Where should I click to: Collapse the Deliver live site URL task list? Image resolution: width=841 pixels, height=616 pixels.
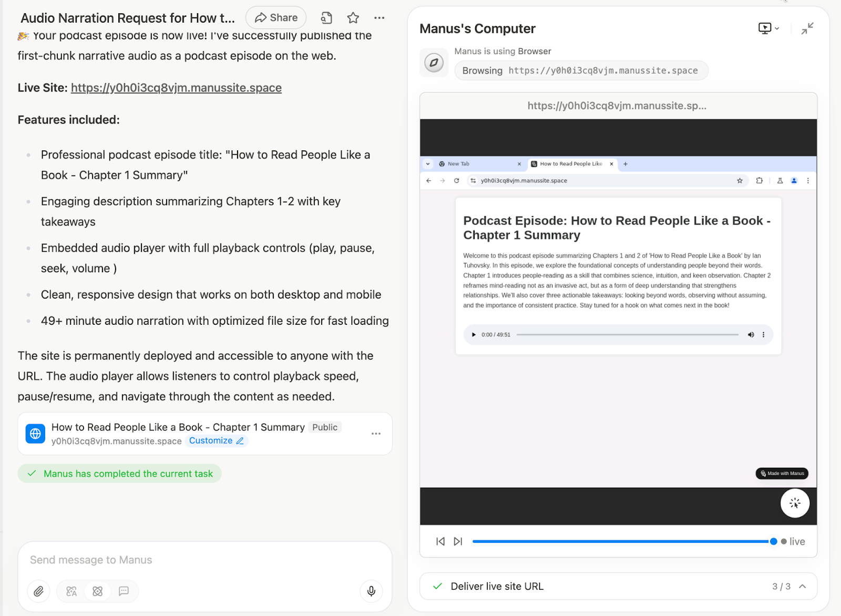coord(803,587)
